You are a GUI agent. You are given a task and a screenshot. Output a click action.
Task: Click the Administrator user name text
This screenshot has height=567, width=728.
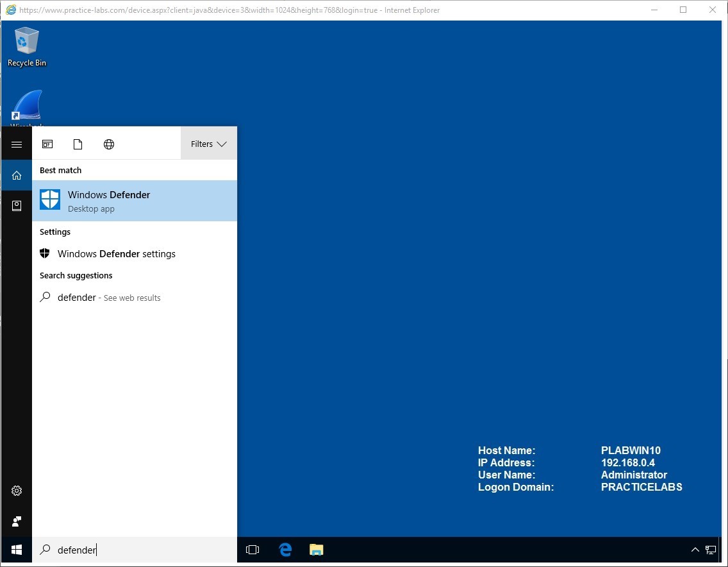click(x=634, y=475)
